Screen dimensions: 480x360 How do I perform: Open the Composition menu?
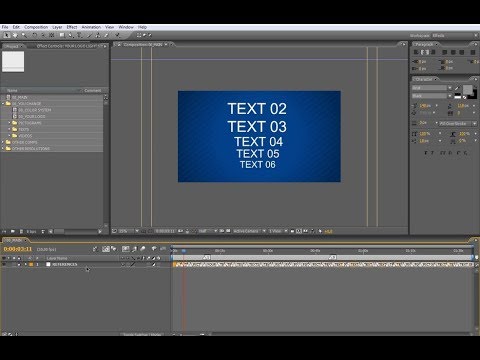pos(36,27)
